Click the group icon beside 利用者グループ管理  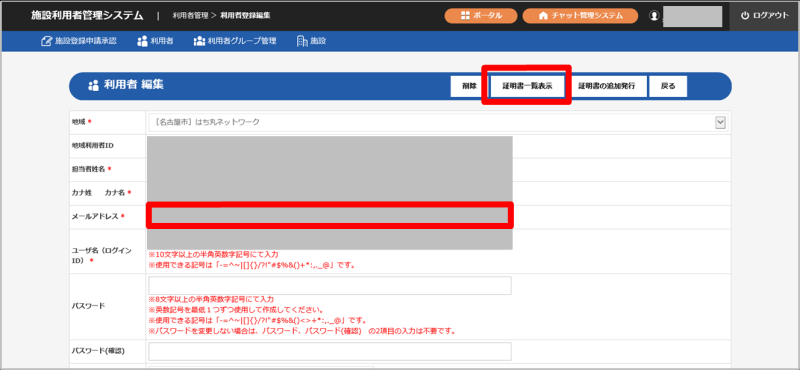click(x=199, y=41)
